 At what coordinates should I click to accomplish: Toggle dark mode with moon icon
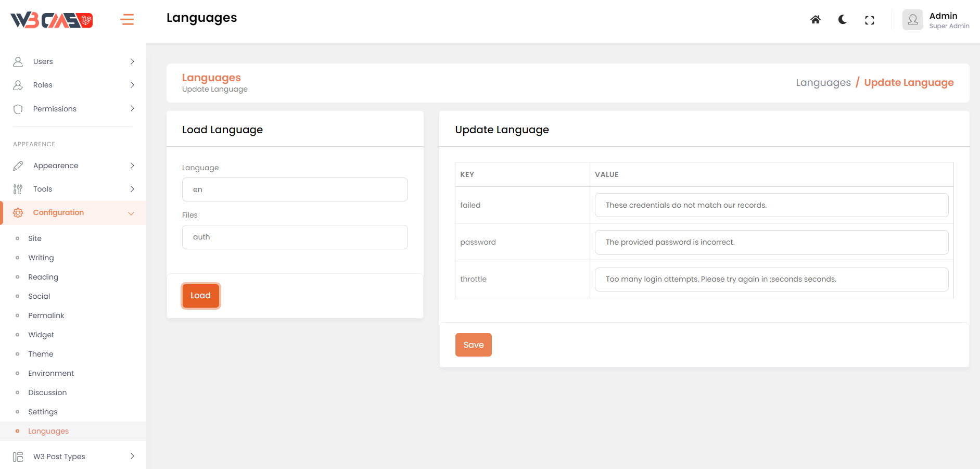[x=842, y=20]
